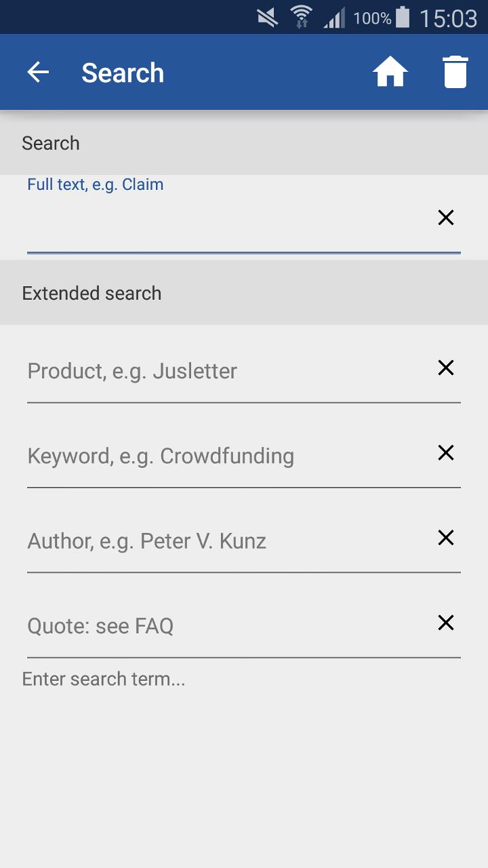Tap the Search title in header
Viewport: 488px width, 868px height.
123,73
